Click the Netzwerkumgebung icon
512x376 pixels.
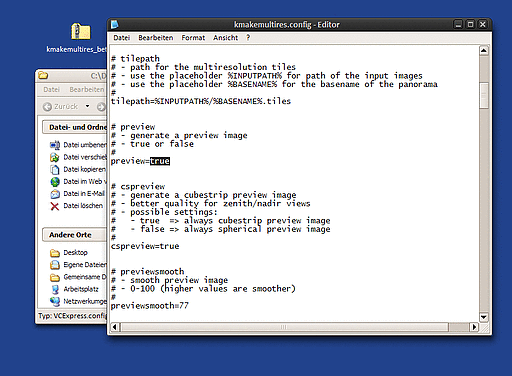pos(55,301)
